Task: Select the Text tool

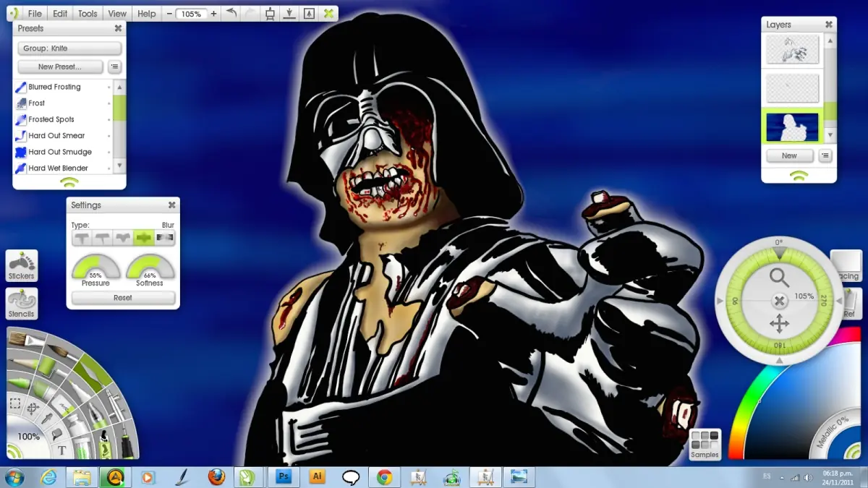Action: [x=61, y=450]
